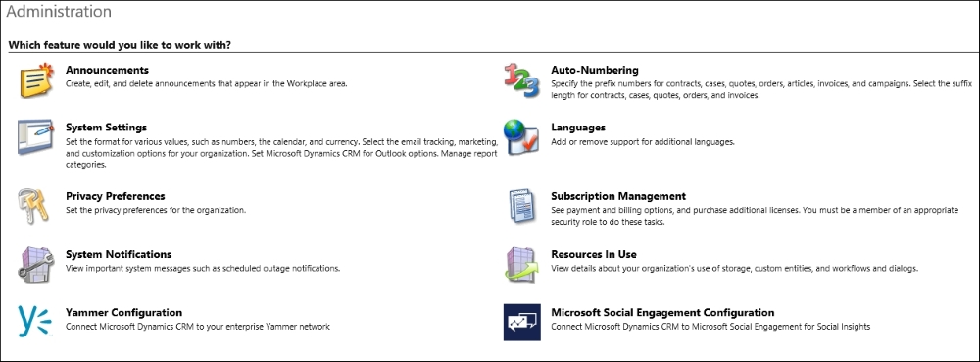Open the System Settings heading
The height and width of the screenshot is (362, 980).
(x=106, y=127)
